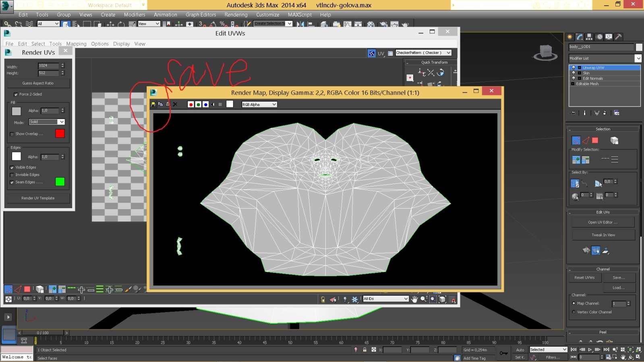Screen dimensions: 644x362
Task: Open Workspace Default dropdown
Action: coord(116,5)
